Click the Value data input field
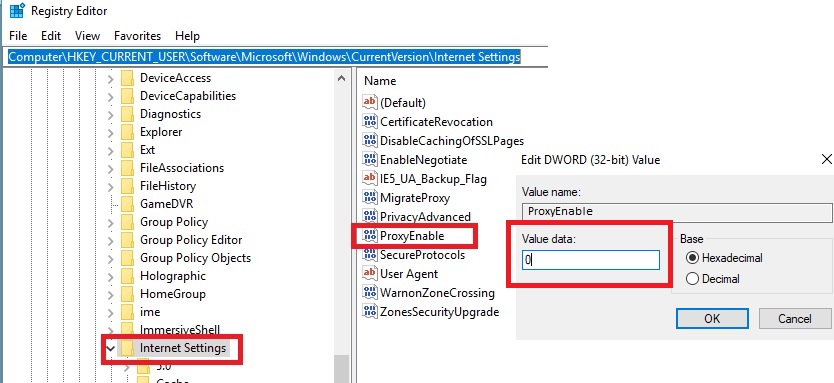This screenshot has height=383, width=834. tap(591, 260)
